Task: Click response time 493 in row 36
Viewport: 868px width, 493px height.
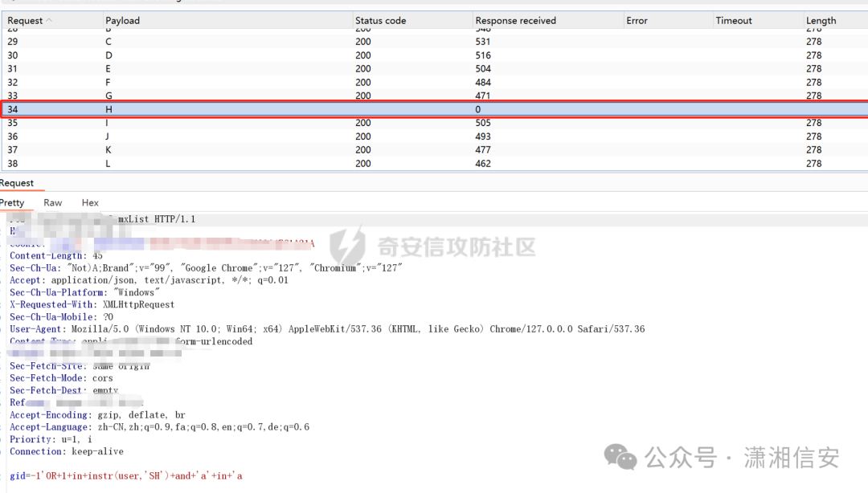Action: coord(483,136)
